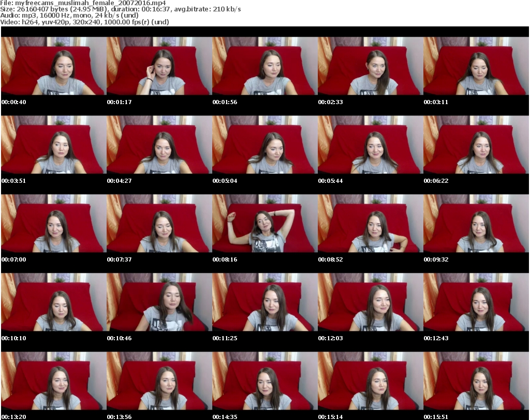Click the 00:11:25 timestamp label

[225, 338]
